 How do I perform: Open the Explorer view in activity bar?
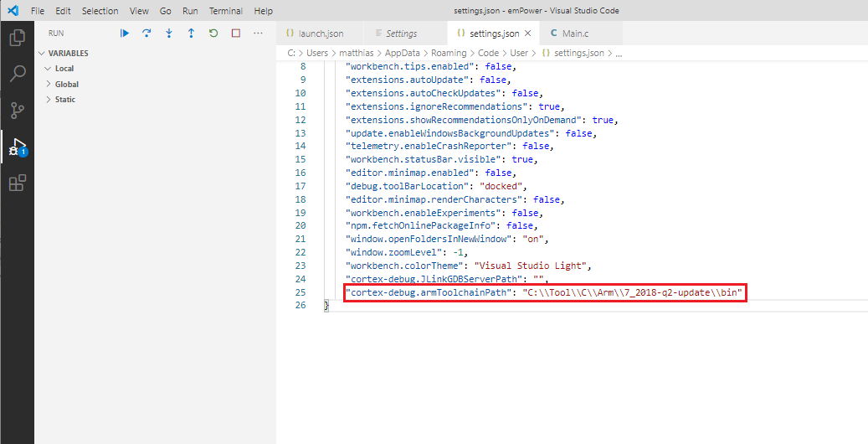tap(18, 38)
